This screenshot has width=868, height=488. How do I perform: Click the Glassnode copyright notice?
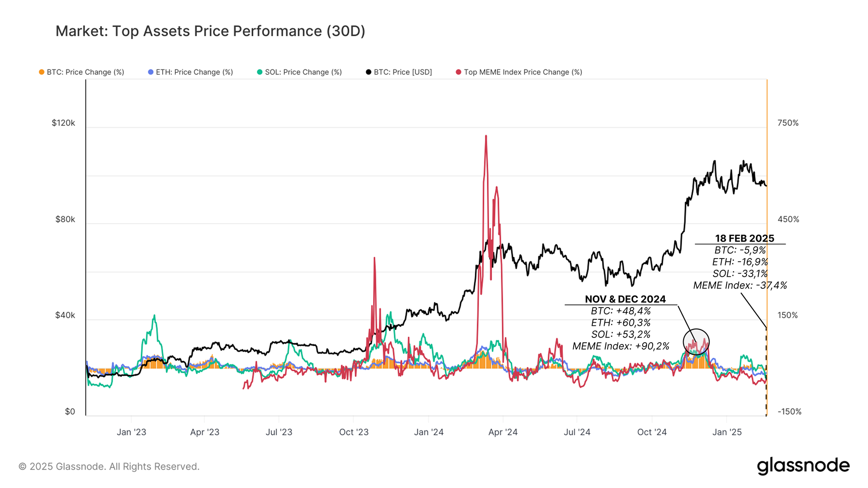109,466
